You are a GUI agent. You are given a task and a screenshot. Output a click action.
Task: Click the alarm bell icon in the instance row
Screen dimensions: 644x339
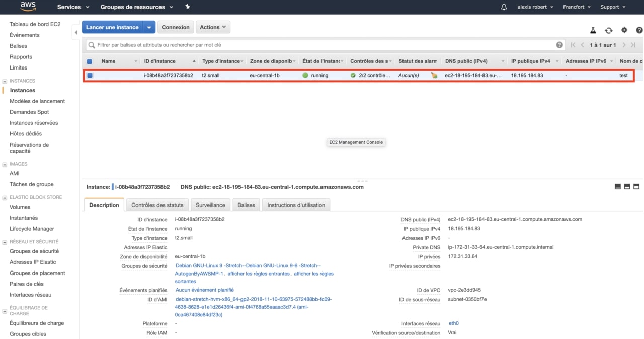click(434, 75)
